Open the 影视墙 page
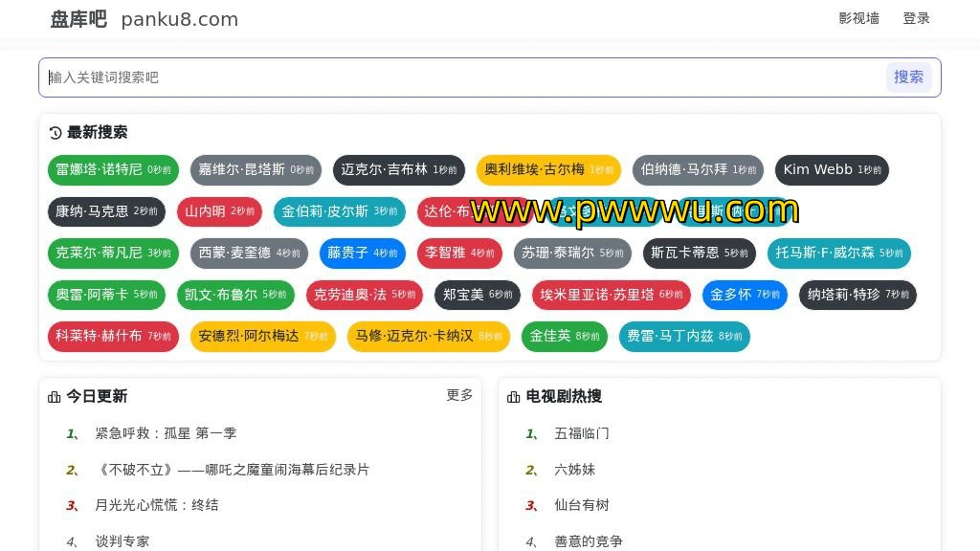The height and width of the screenshot is (551, 980). tap(858, 18)
